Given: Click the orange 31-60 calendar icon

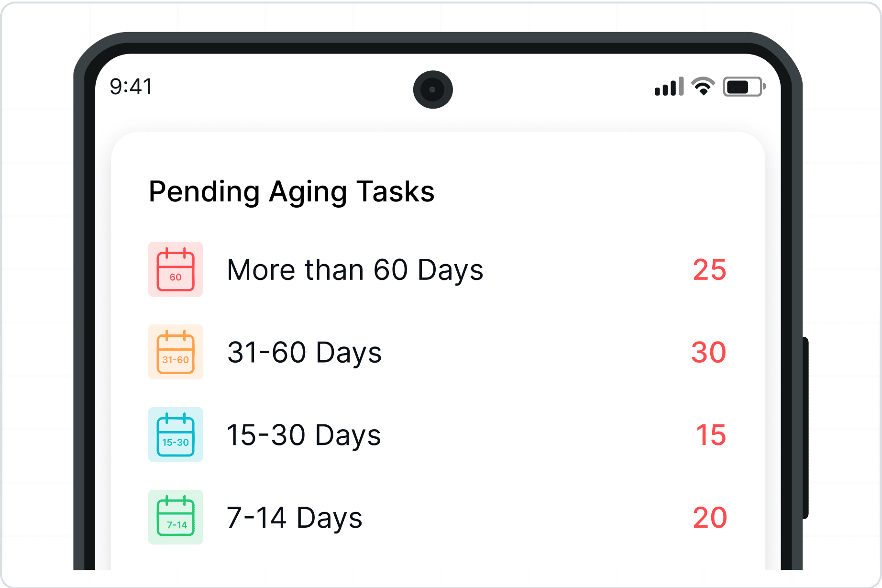Looking at the screenshot, I should (x=176, y=352).
